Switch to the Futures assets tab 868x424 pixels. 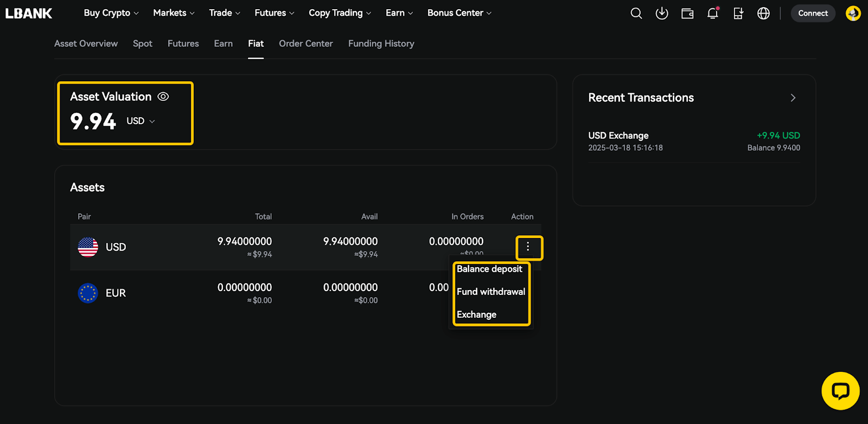coord(183,43)
